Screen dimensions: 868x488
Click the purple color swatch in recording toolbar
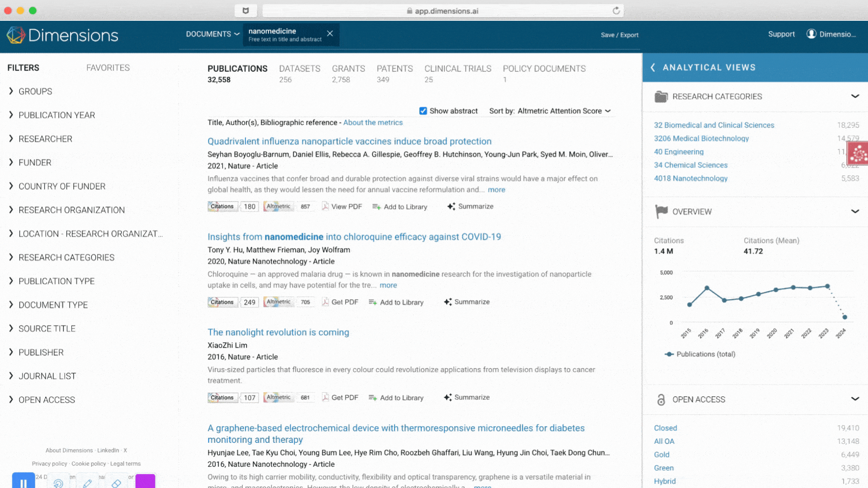coord(145,481)
